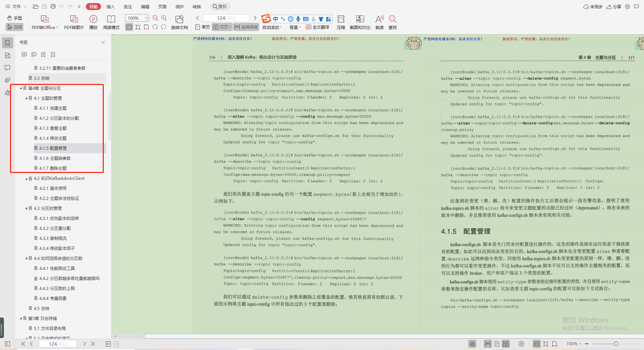Click the 朗读 read aloud tool
This screenshot has height=350, width=644.
tap(380, 22)
